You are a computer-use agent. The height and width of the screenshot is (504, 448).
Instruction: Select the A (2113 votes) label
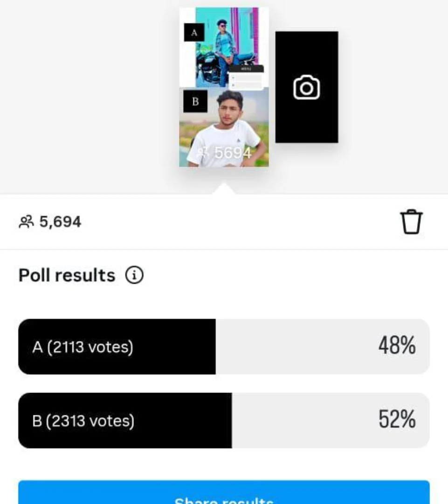83,347
